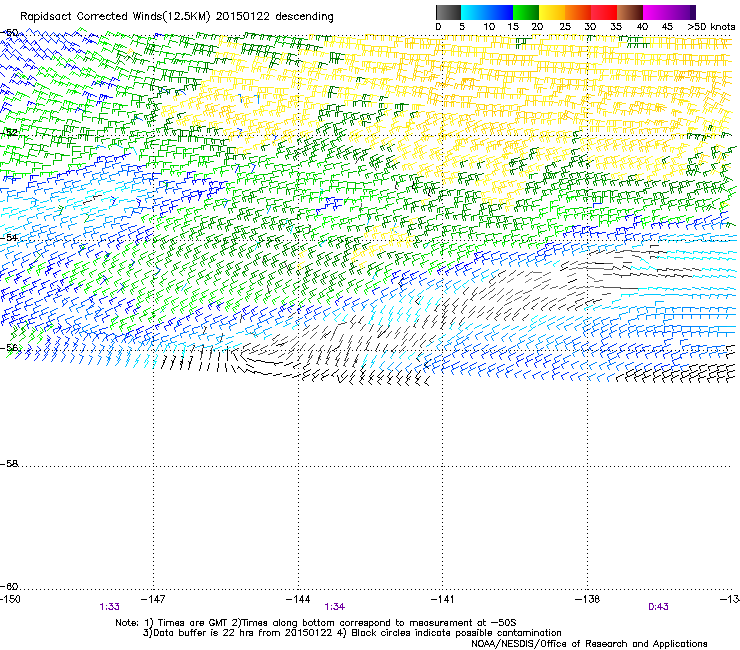Click the green 15-20 knots legend segment
Image resolution: width=740 pixels, height=650 pixels.
526,12
